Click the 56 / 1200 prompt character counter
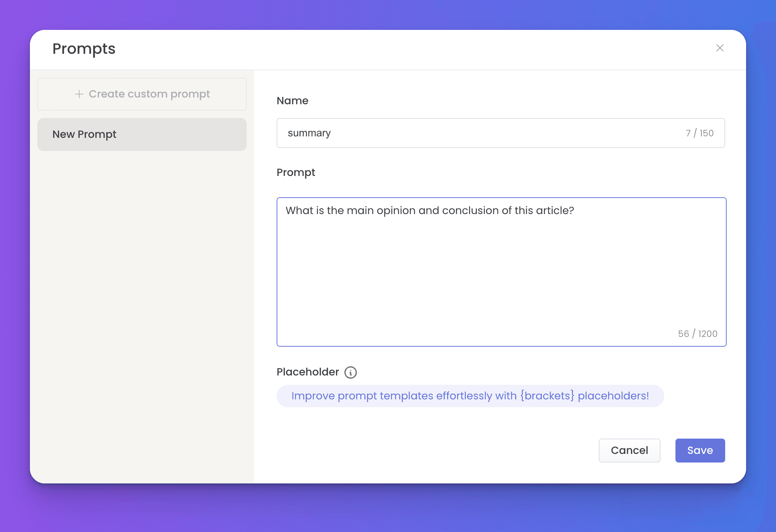Viewport: 776px width, 532px height. (697, 334)
